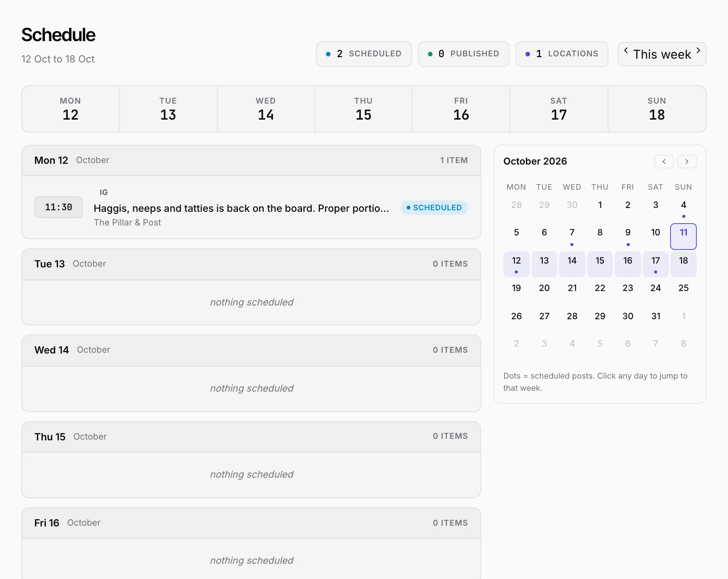The width and height of the screenshot is (728, 579).
Task: Select Sun 18 in the week strip
Action: click(657, 109)
